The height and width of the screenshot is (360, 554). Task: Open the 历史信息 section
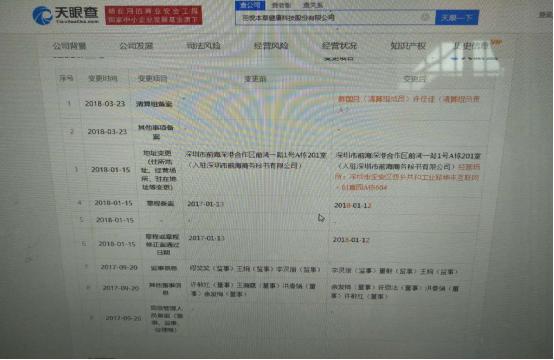[x=471, y=46]
